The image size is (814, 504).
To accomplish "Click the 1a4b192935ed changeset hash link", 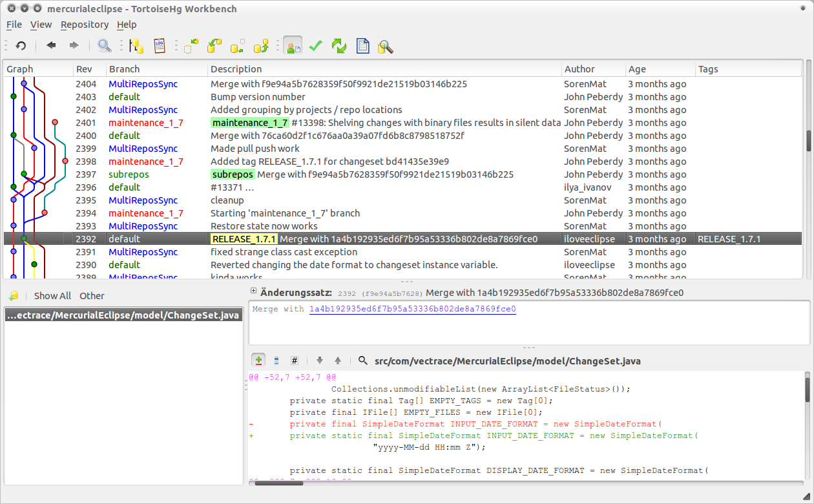I will tap(412, 309).
